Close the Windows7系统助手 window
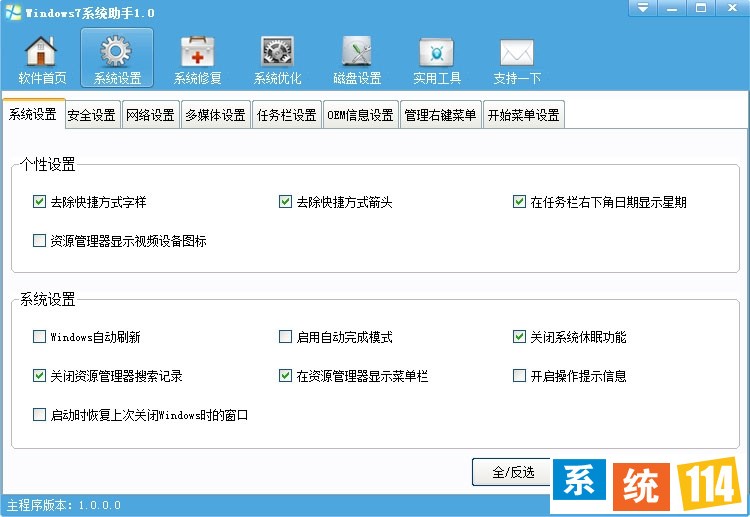 [732, 8]
